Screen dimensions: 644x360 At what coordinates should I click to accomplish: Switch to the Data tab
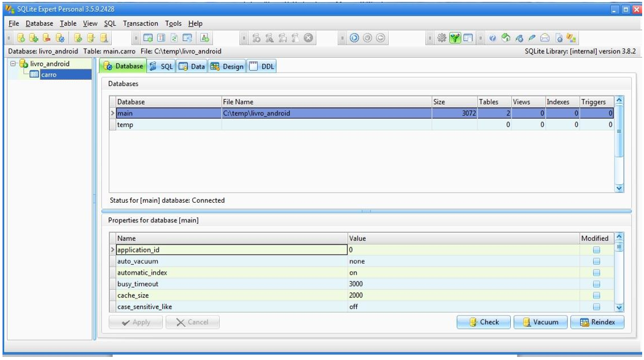point(192,66)
